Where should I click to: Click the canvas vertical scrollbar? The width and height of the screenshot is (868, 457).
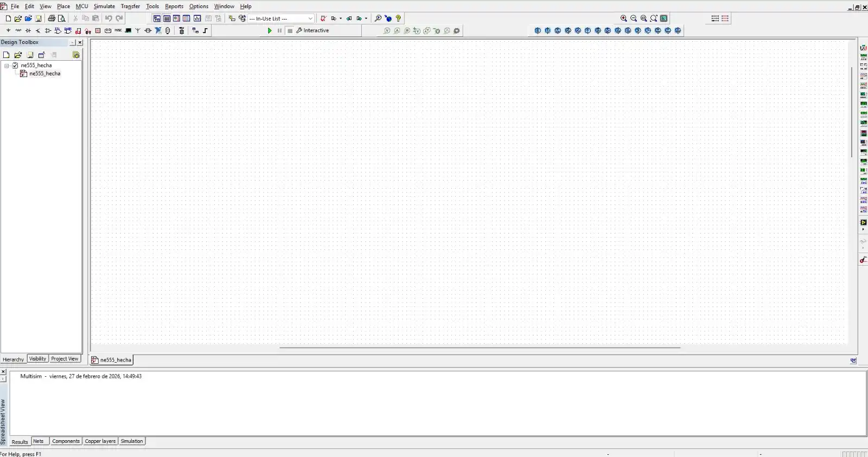852,112
